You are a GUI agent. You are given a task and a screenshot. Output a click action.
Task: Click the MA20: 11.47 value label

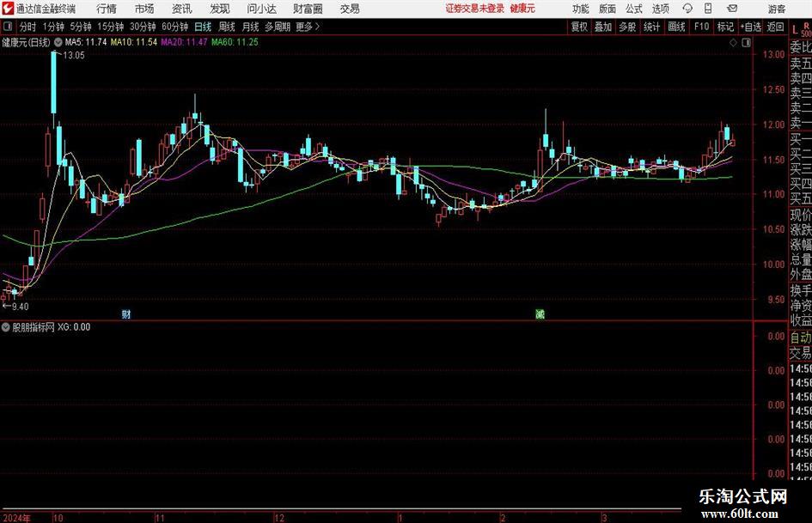[x=185, y=42]
